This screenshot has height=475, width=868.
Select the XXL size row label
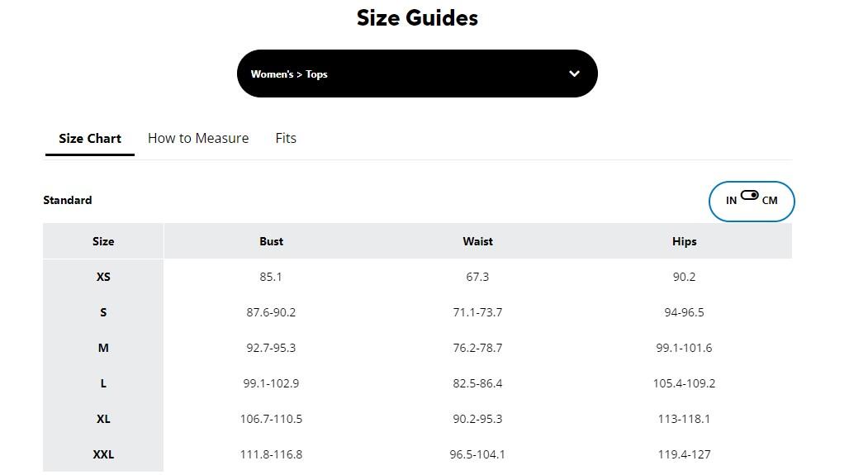coord(103,454)
